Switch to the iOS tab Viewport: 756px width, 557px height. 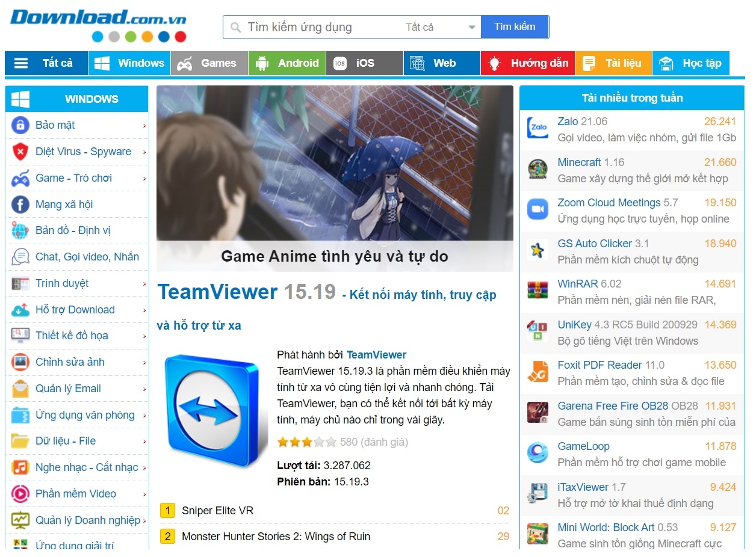[x=365, y=63]
